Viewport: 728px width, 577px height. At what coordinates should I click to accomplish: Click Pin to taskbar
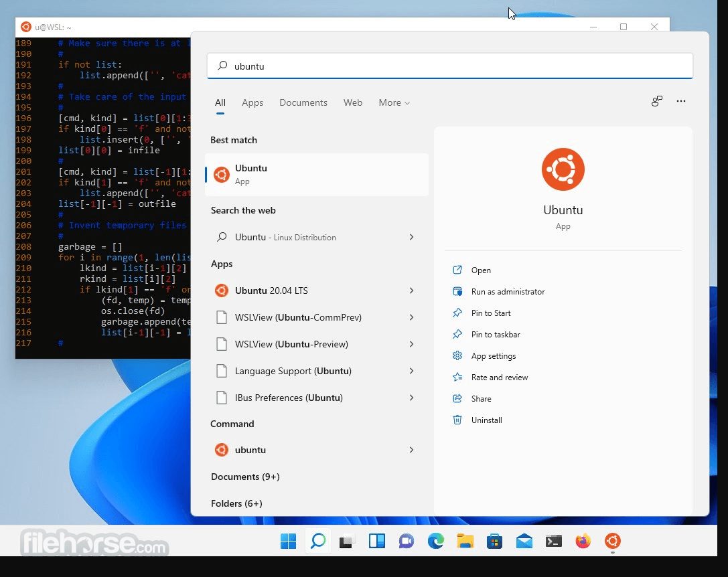pos(496,334)
